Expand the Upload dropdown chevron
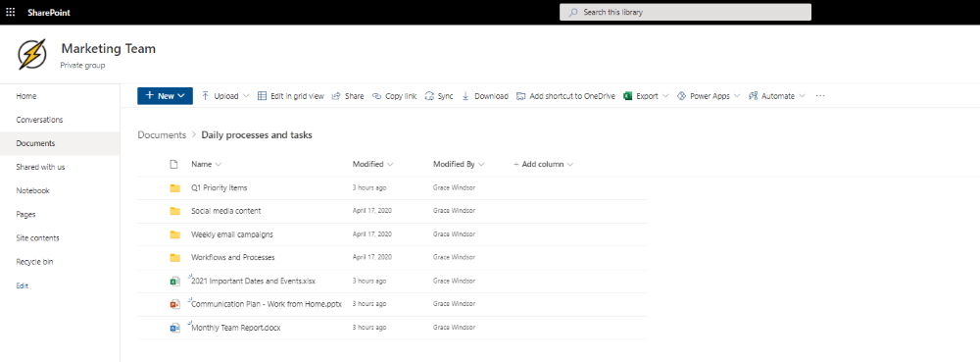980x362 pixels. pos(246,96)
